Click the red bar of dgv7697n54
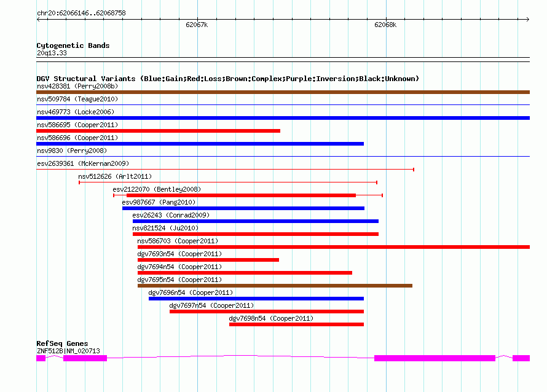This screenshot has height=392, width=547. click(x=267, y=312)
